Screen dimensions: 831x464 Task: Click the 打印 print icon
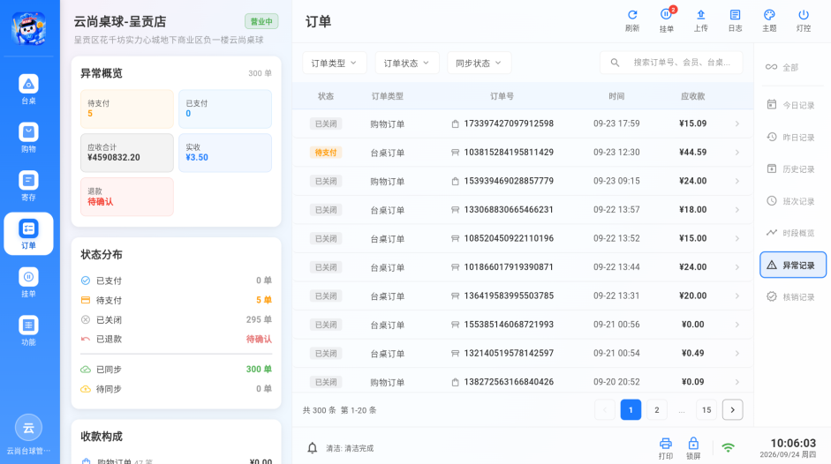click(x=666, y=448)
